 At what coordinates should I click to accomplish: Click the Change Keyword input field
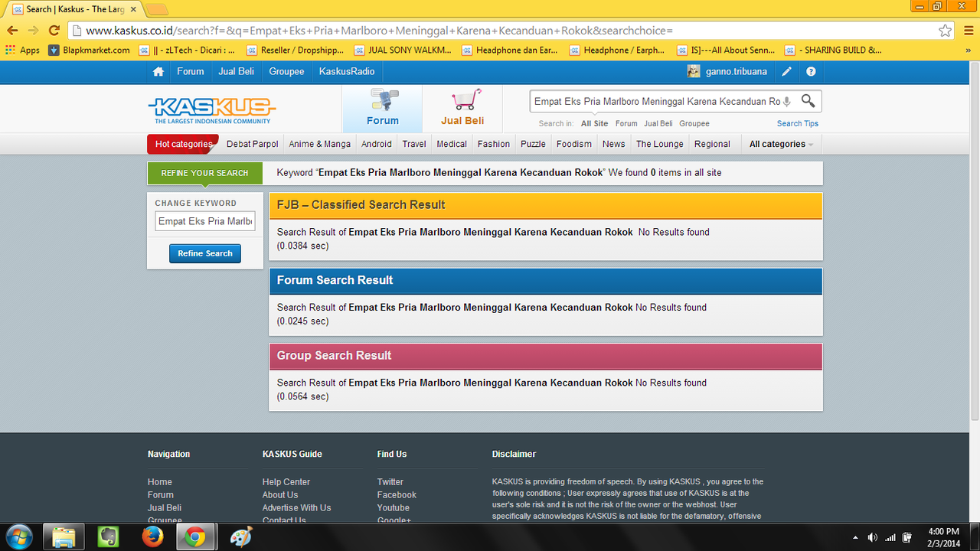pyautogui.click(x=205, y=221)
